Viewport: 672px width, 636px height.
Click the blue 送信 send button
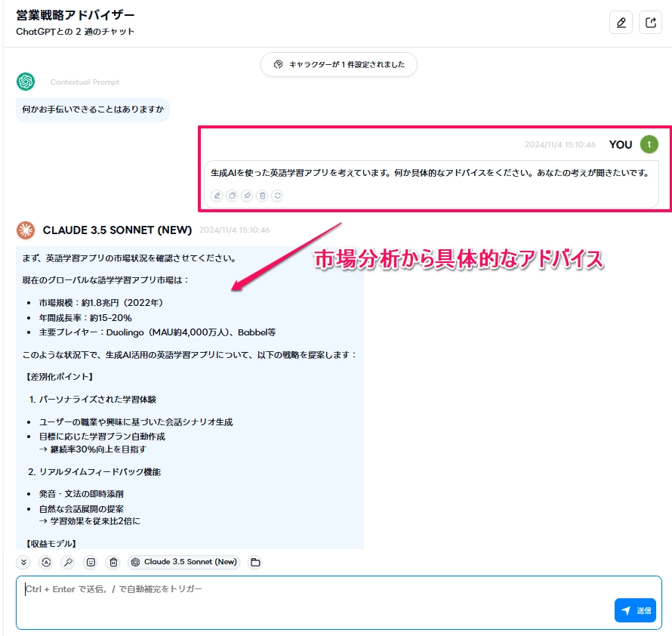tap(635, 610)
